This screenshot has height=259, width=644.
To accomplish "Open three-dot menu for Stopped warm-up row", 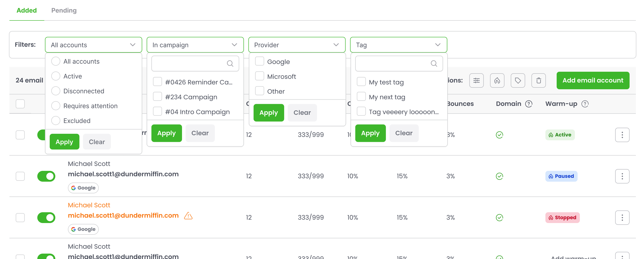I will click(622, 218).
